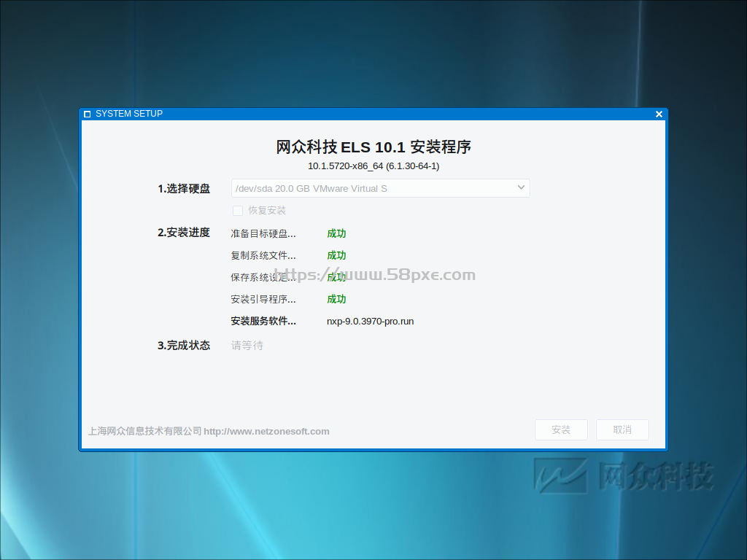The height and width of the screenshot is (560, 747).
Task: Click the 3.完成状态 label
Action: (x=184, y=345)
